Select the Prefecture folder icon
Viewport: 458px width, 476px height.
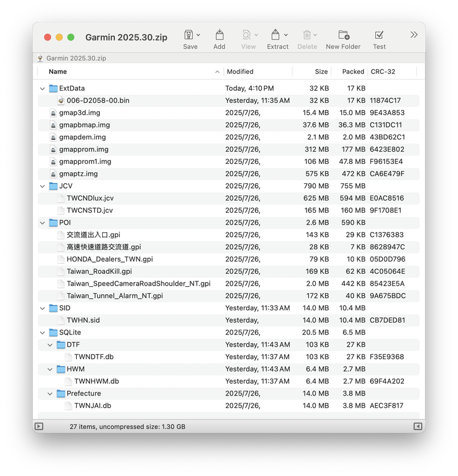(61, 393)
